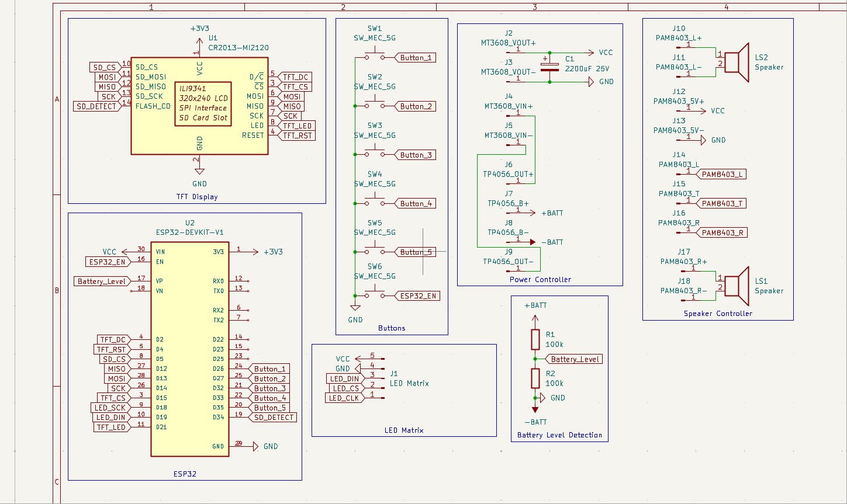
Task: Click the Button_2 label next to SW2
Action: [x=416, y=106]
